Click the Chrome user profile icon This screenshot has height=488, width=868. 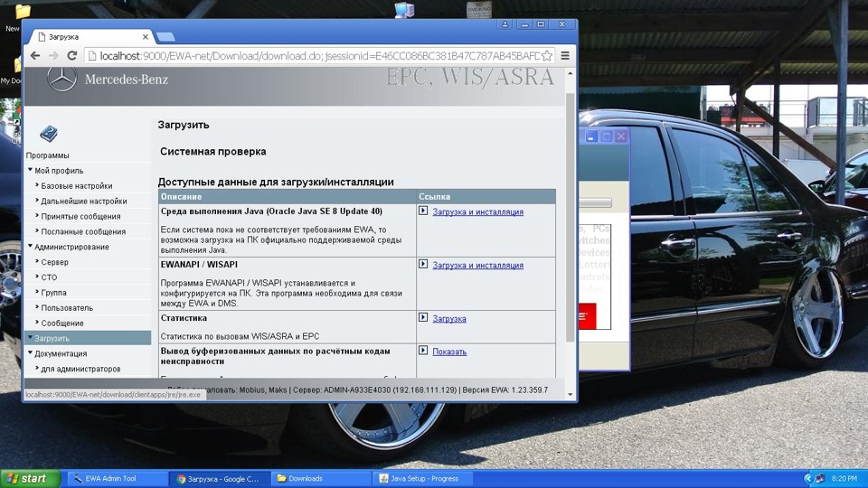click(505, 24)
